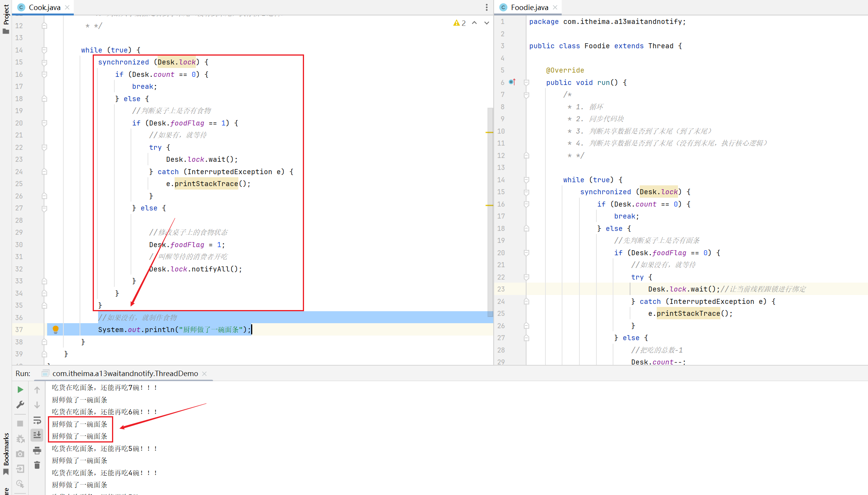Click the up the stack trace arrow

pyautogui.click(x=37, y=390)
